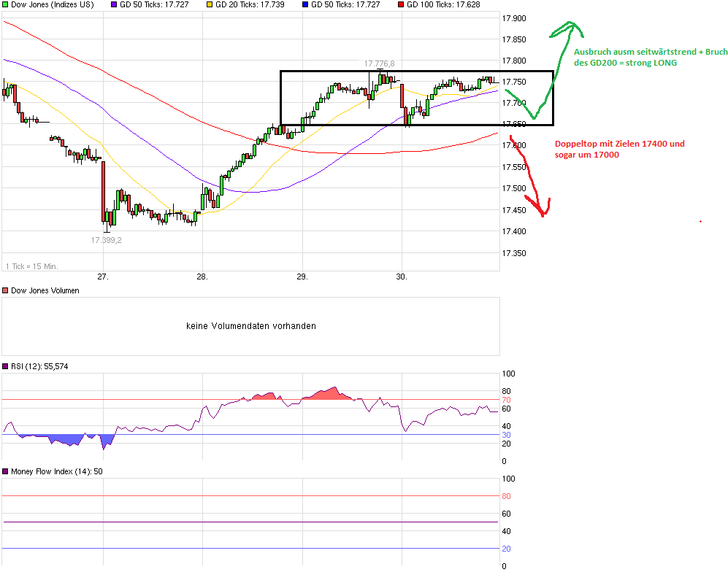Click the red GD 100 Ticks legend swatch
Image resolution: width=728 pixels, height=572 pixels.
[x=401, y=4]
